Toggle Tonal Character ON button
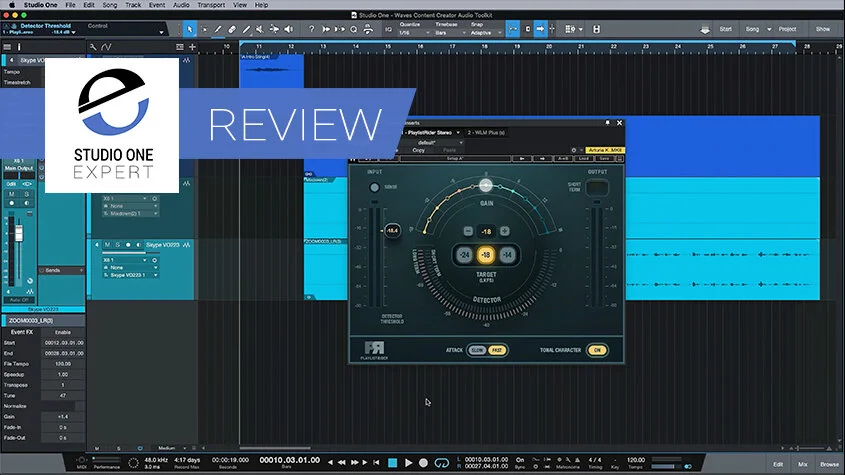 (x=597, y=350)
